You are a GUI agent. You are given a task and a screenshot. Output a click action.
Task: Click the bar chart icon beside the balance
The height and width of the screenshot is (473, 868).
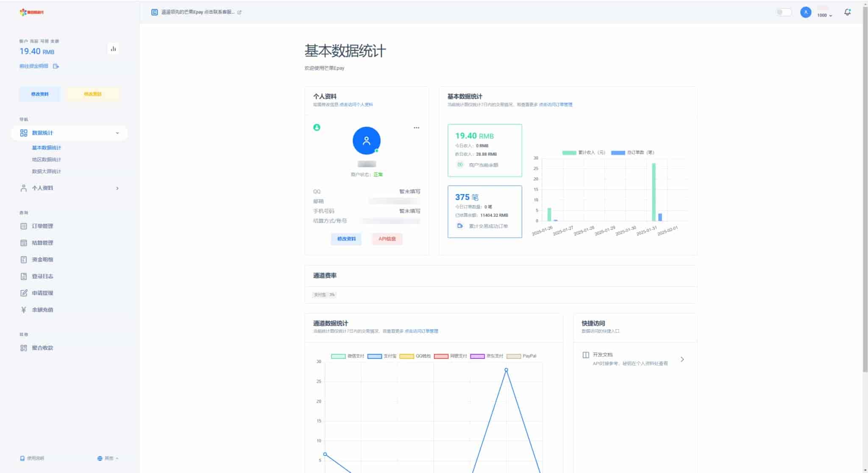113,49
